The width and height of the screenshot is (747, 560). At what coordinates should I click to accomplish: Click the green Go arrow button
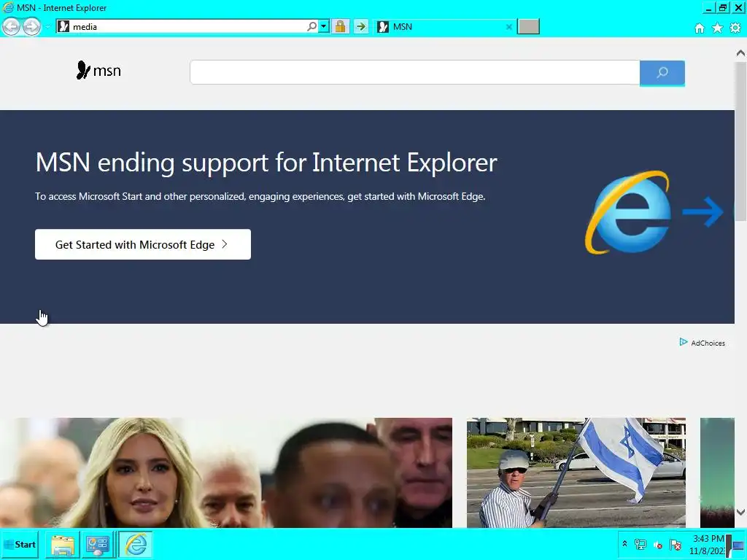pos(361,27)
